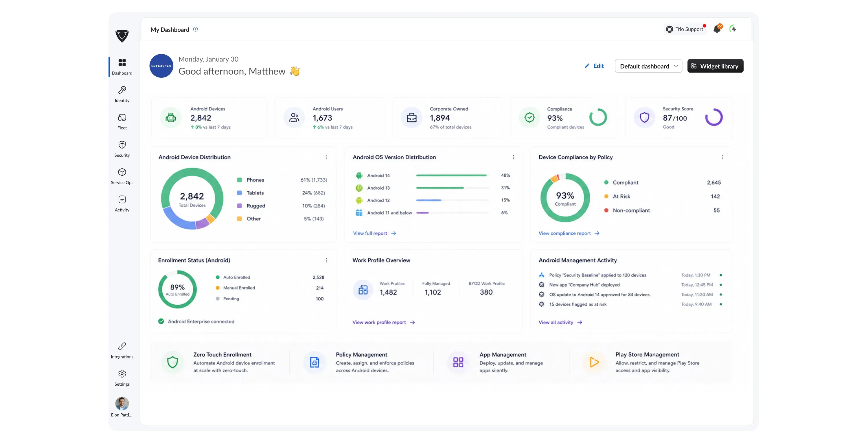Navigate to Security in the sidebar
Image resolution: width=868 pixels, height=444 pixels.
point(122,149)
